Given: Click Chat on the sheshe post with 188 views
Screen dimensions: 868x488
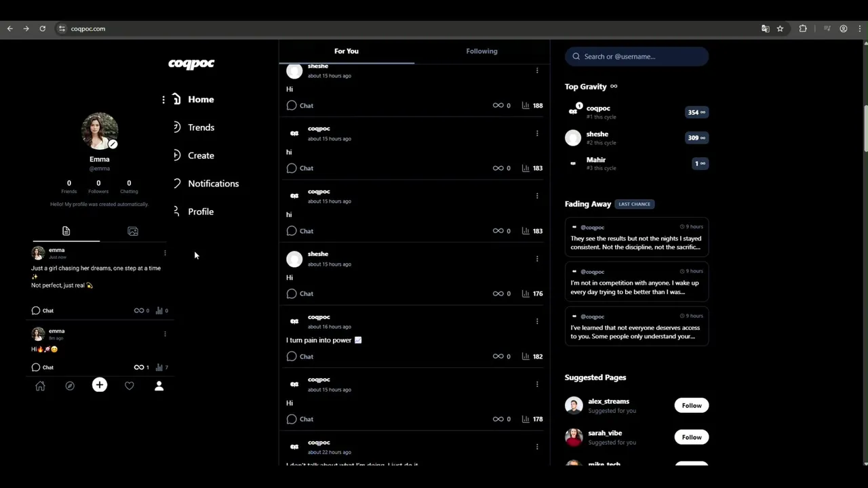Looking at the screenshot, I should coord(300,106).
